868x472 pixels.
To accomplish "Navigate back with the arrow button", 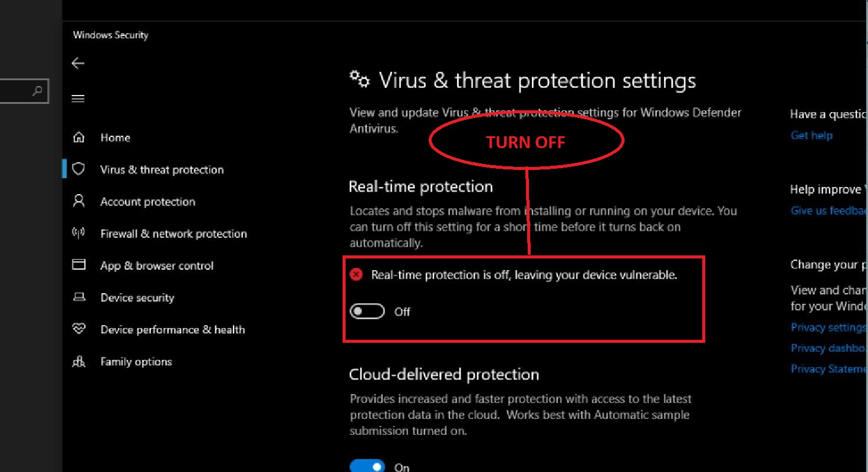I will tap(77, 63).
